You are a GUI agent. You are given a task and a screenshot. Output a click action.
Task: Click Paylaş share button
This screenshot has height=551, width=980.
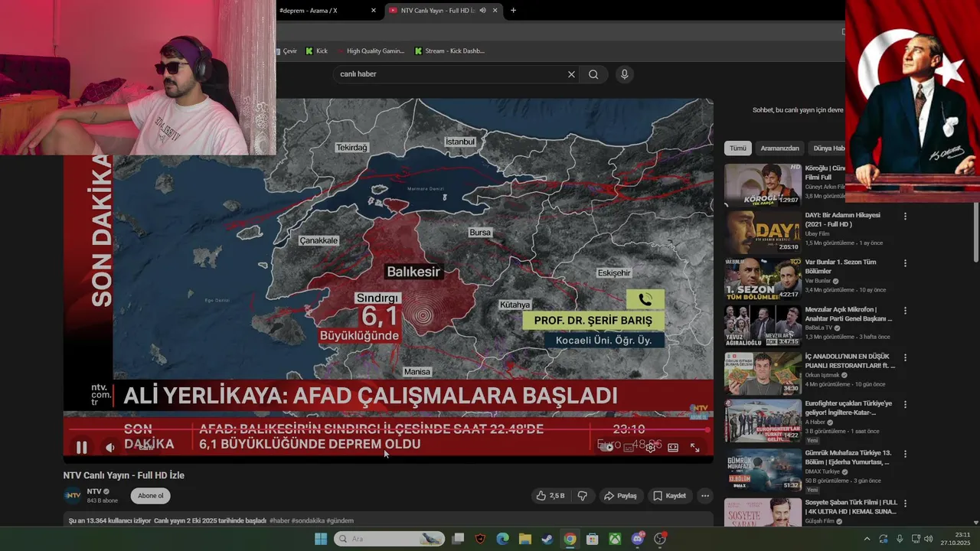[620, 496]
